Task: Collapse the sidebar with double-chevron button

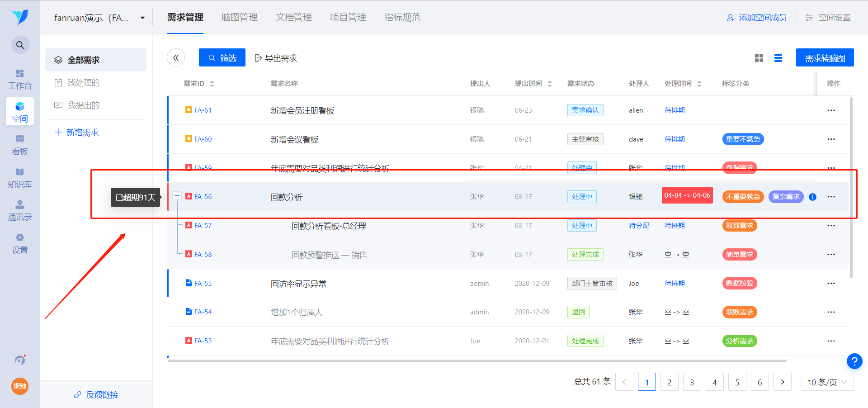Action: coord(176,58)
